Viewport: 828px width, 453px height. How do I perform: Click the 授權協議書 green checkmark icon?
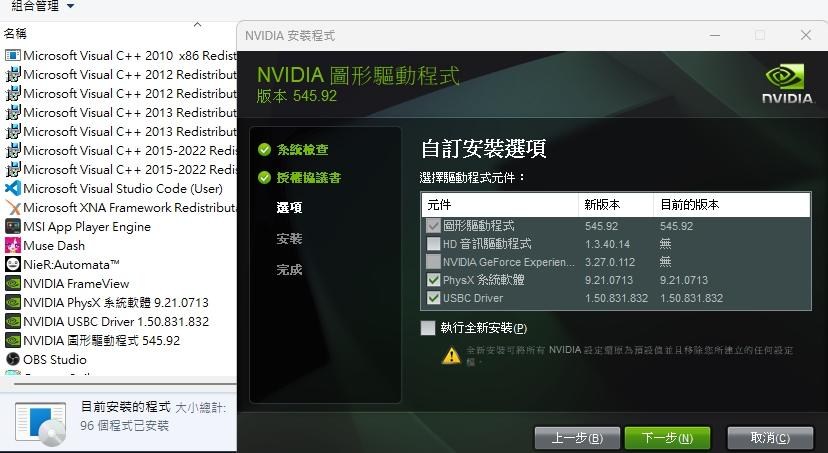point(265,177)
